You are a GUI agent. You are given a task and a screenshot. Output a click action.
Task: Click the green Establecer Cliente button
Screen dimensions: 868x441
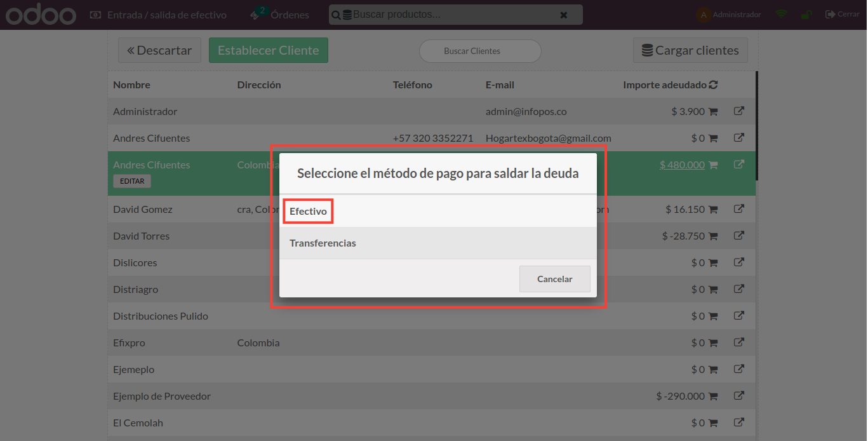coord(268,50)
